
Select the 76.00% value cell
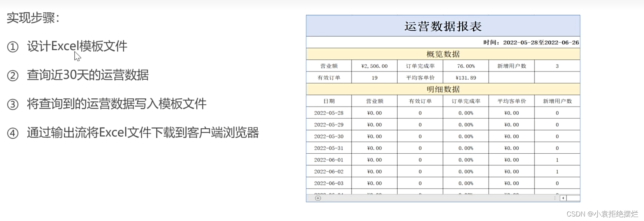click(466, 66)
